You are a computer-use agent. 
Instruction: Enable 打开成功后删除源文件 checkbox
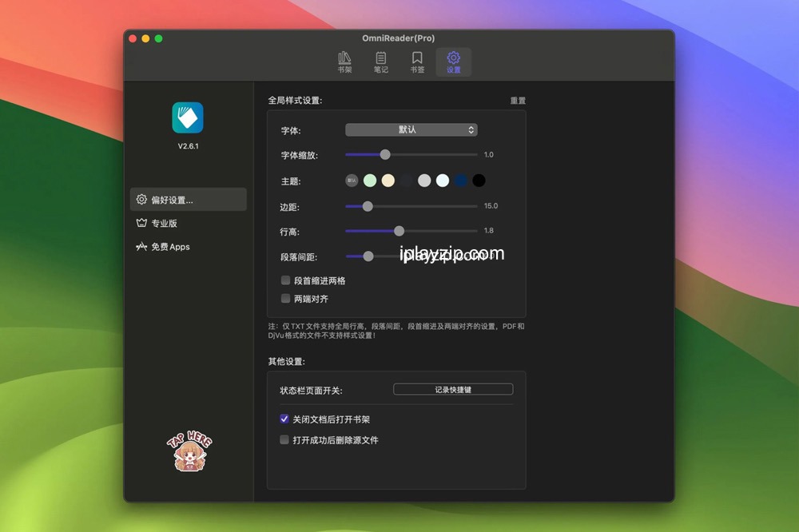pos(284,440)
